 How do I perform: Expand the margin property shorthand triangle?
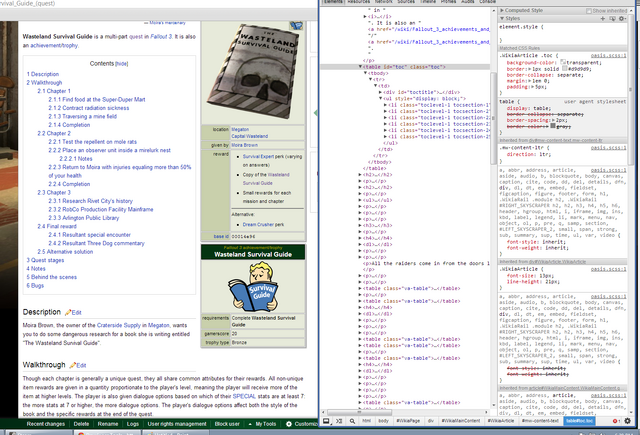pyautogui.click(x=529, y=81)
